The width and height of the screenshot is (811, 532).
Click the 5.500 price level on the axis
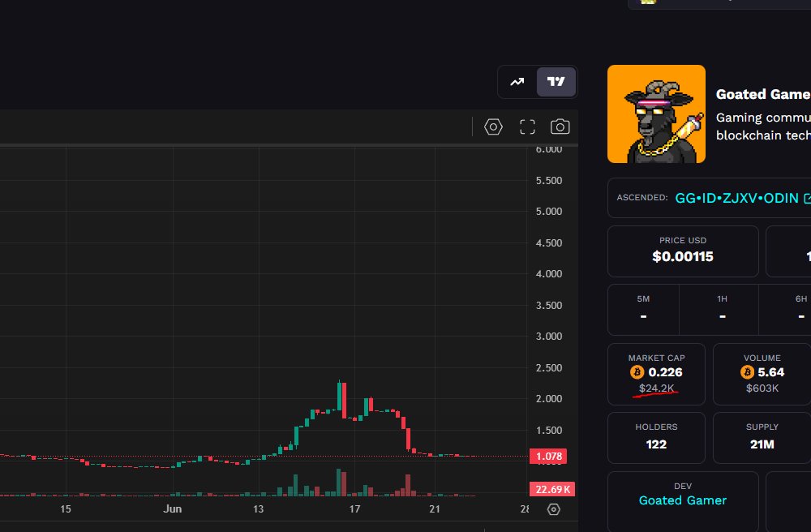pos(549,180)
